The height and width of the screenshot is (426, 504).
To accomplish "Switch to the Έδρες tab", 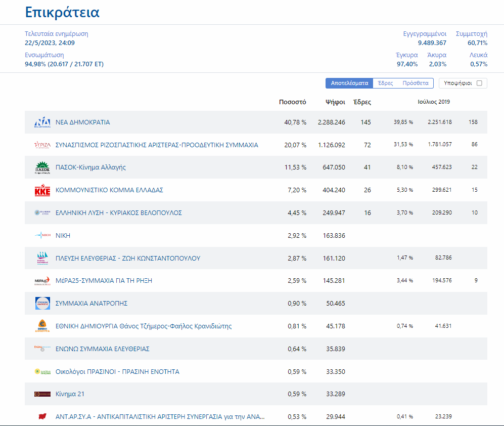I will point(385,83).
